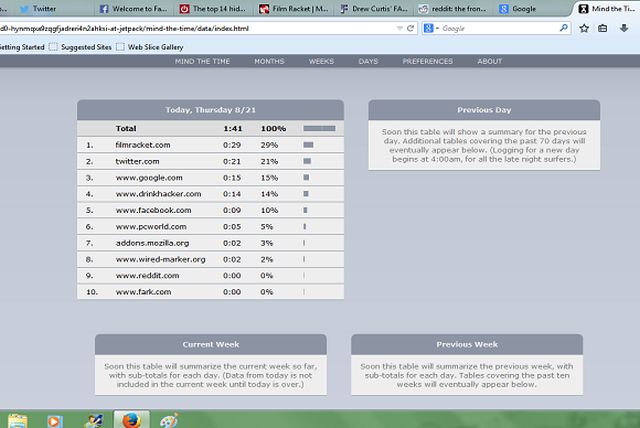Open the About page
Image resolution: width=640 pixels, height=428 pixels.
point(490,61)
